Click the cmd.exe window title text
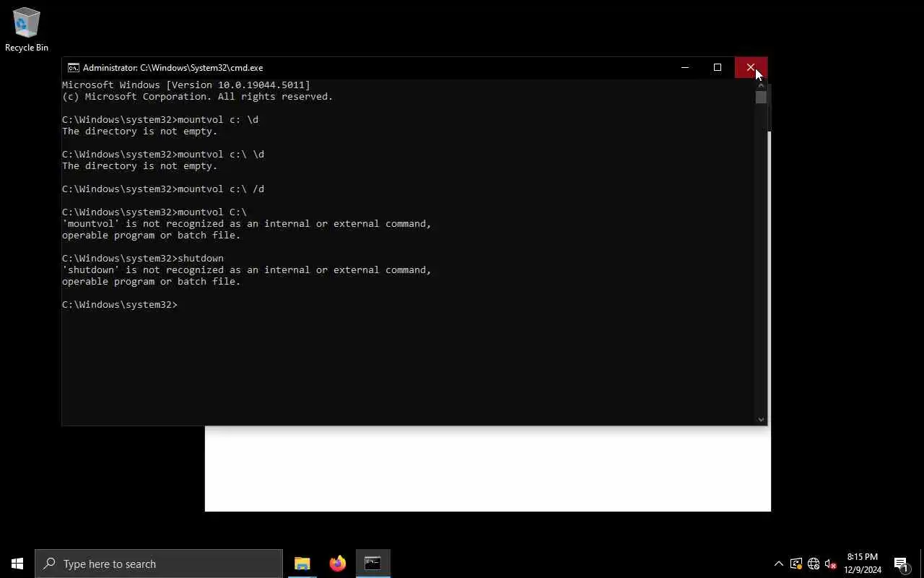The width and height of the screenshot is (924, 578). tap(173, 68)
